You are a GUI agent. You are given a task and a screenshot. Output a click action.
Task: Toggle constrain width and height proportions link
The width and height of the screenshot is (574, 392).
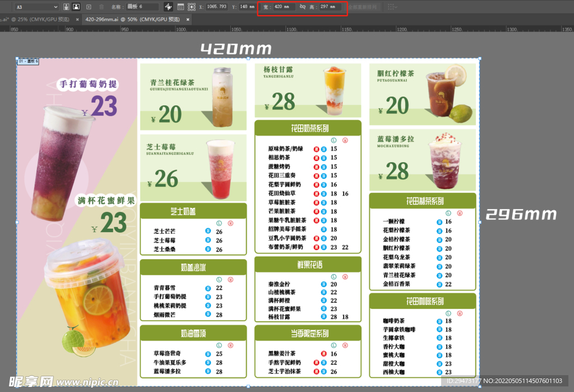303,7
